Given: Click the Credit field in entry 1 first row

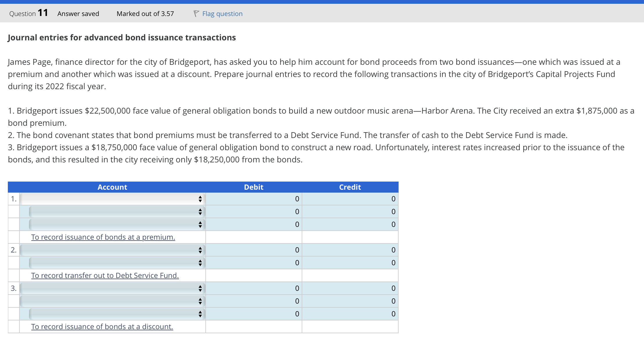Looking at the screenshot, I should tap(350, 199).
